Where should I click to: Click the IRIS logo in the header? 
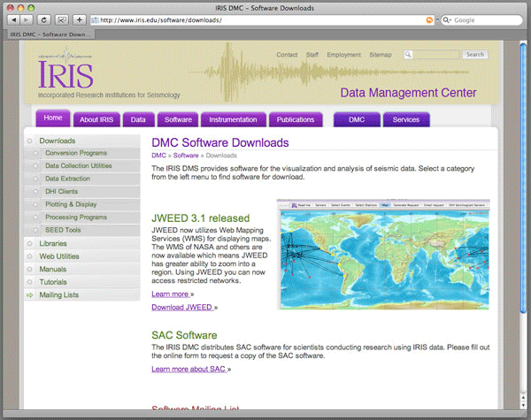tap(65, 72)
